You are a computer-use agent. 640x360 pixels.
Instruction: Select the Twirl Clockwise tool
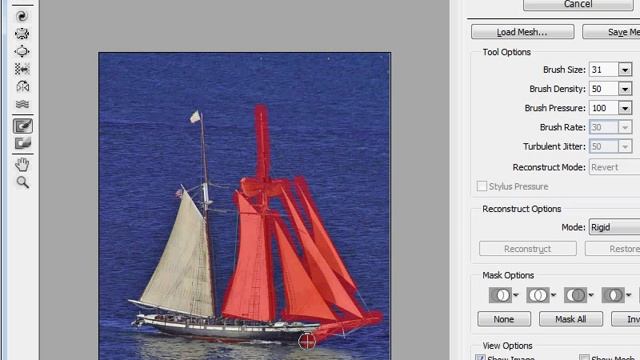point(22,16)
